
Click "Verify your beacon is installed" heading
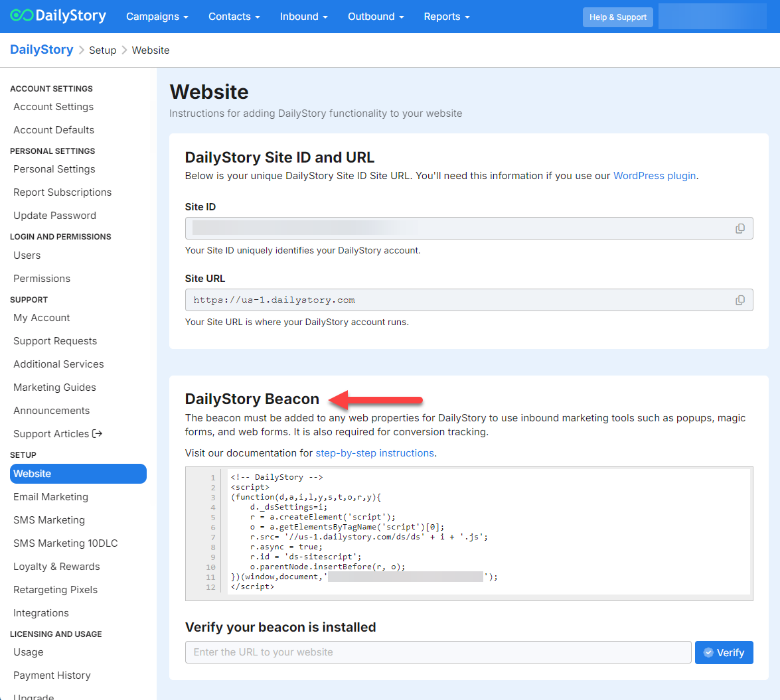click(x=281, y=627)
